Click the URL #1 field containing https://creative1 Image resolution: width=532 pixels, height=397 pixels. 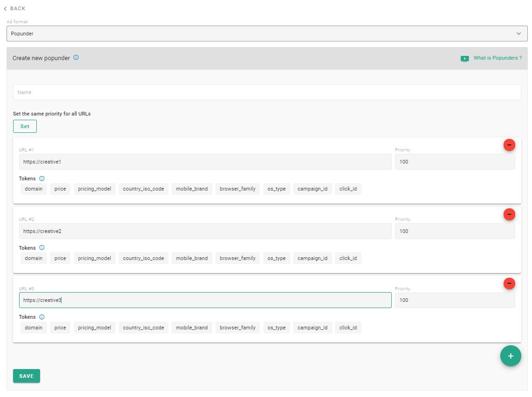[x=205, y=162]
